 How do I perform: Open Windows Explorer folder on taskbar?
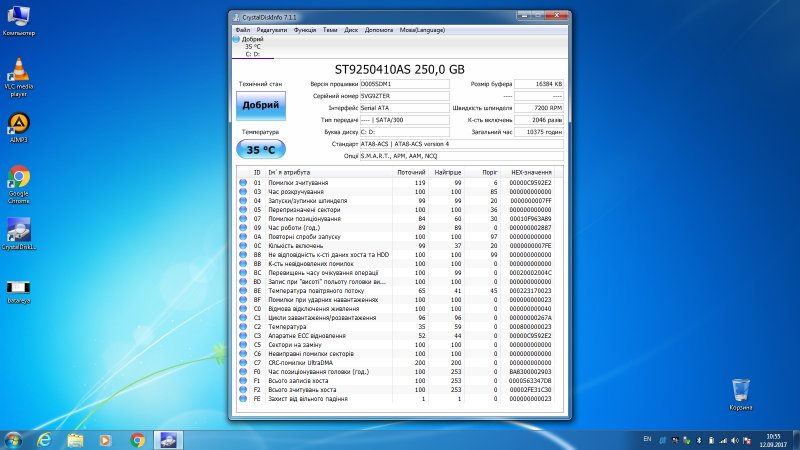[x=75, y=439]
